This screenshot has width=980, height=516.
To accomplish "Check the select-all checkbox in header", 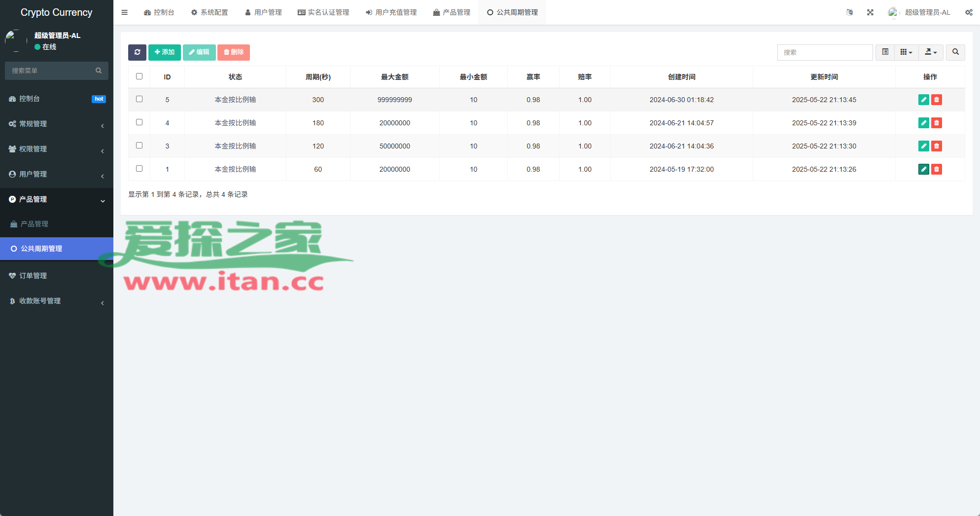I will 139,76.
